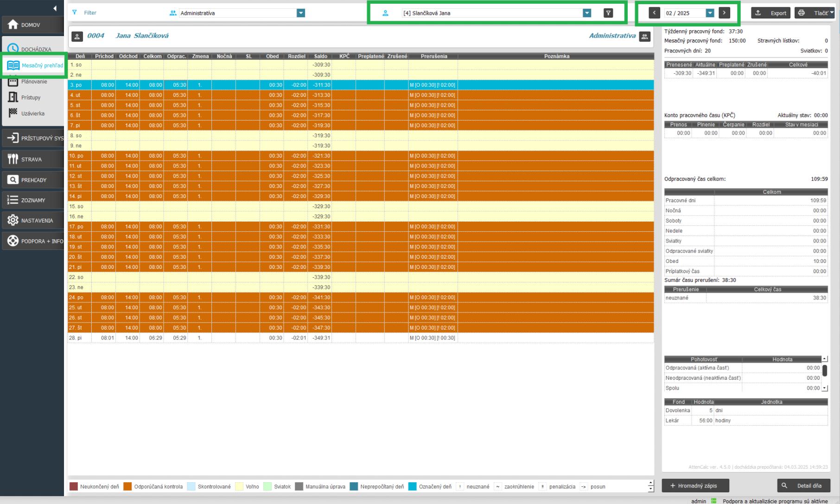Click the Export button
Image resolution: width=840 pixels, height=504 pixels.
pos(771,13)
